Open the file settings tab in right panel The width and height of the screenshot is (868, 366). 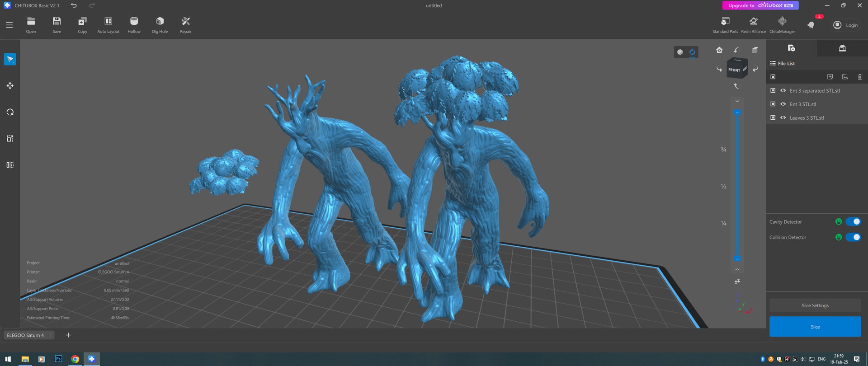point(792,48)
